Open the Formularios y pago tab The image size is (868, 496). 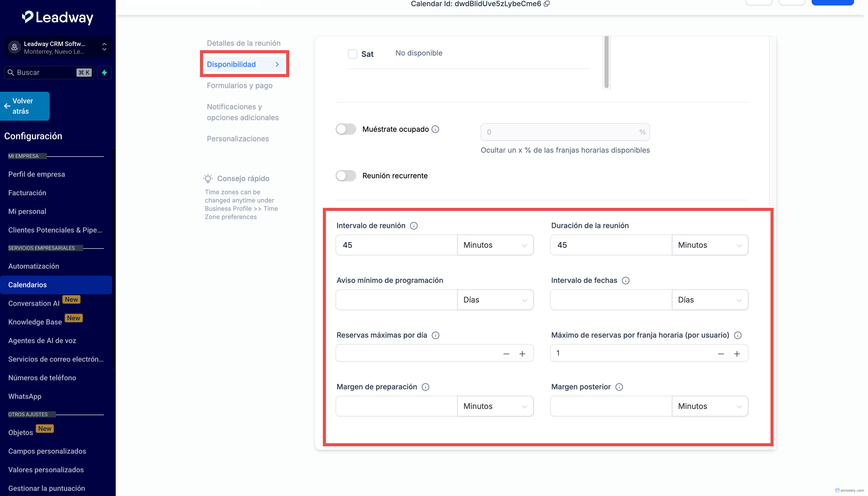(239, 86)
